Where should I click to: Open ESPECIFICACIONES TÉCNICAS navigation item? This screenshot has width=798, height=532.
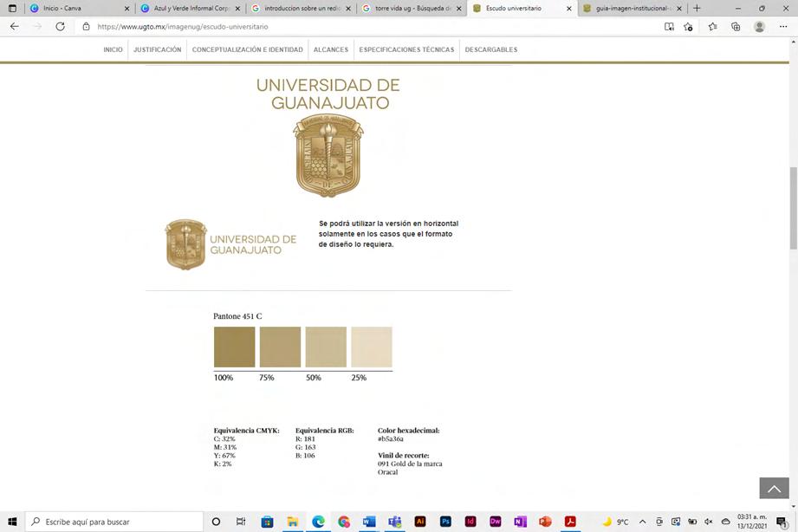[406, 49]
